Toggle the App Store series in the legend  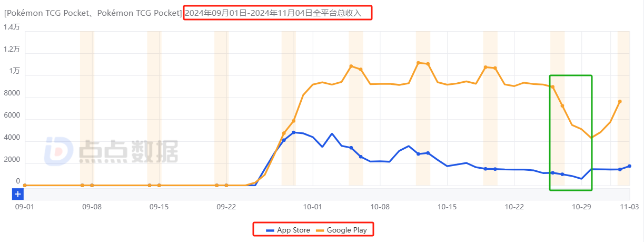tap(288, 230)
